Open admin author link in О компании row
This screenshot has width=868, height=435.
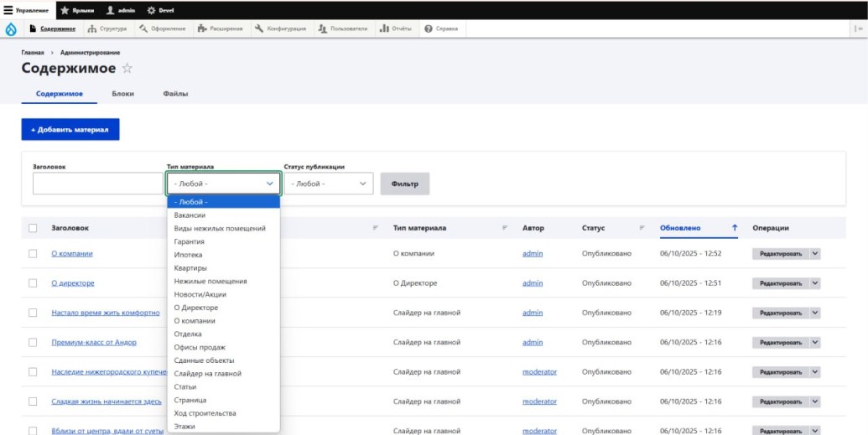(x=533, y=253)
